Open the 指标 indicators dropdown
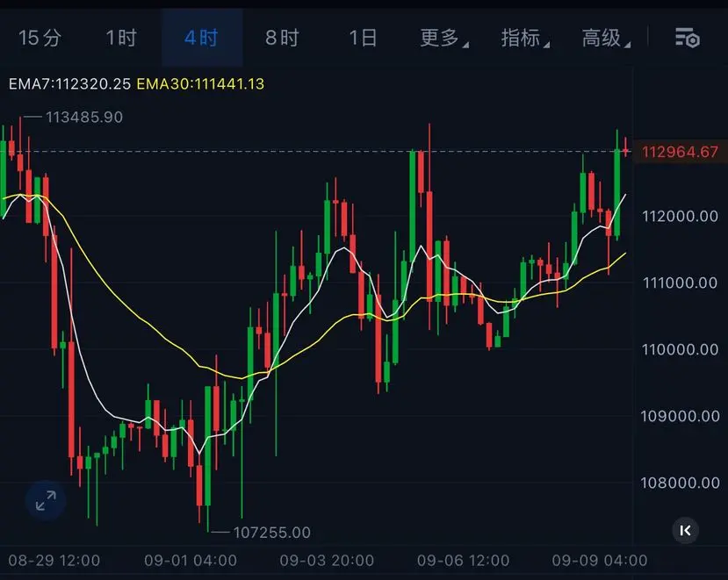 point(524,38)
